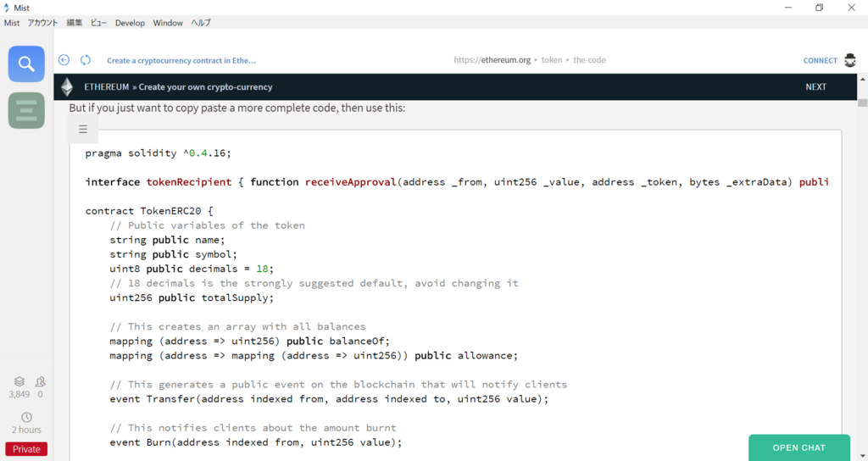Click the OPEN CHAT button
Screen dimensions: 868x461
click(798, 447)
